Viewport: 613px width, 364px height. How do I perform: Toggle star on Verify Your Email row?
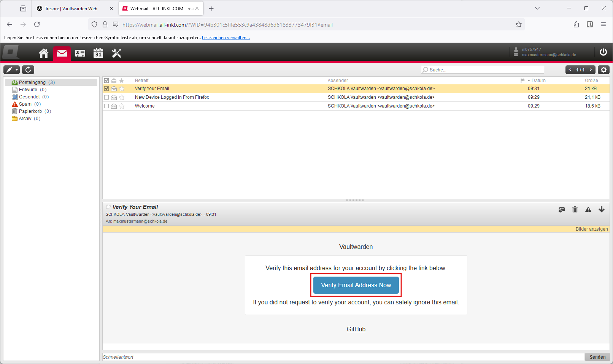122,89
